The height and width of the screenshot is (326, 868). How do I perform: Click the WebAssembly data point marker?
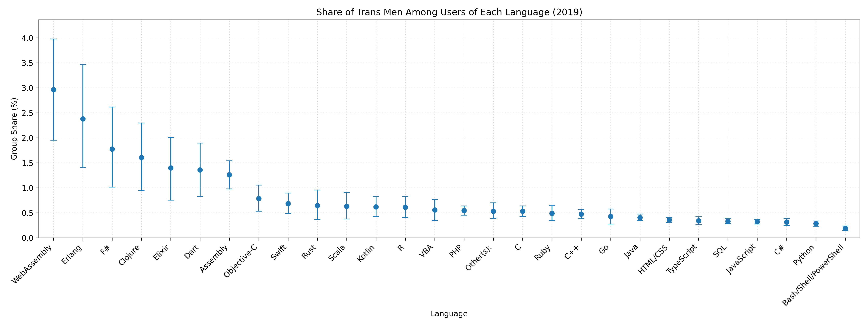tap(54, 90)
